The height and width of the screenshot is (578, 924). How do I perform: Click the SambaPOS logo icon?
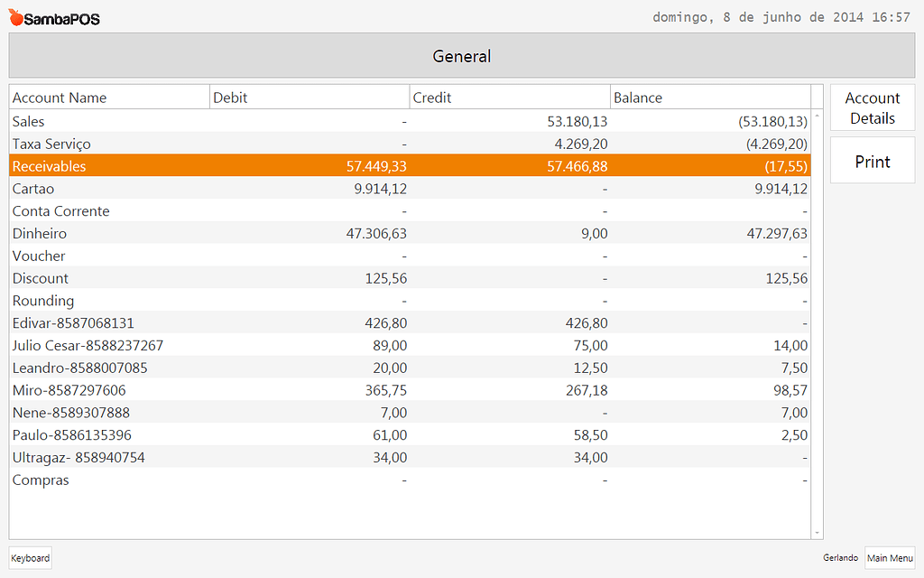(x=14, y=16)
